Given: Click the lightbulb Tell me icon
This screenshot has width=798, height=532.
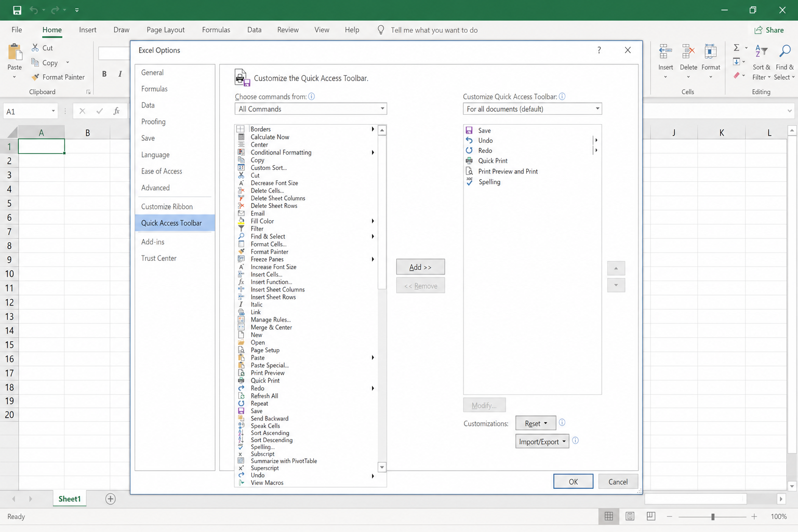Looking at the screenshot, I should point(381,30).
